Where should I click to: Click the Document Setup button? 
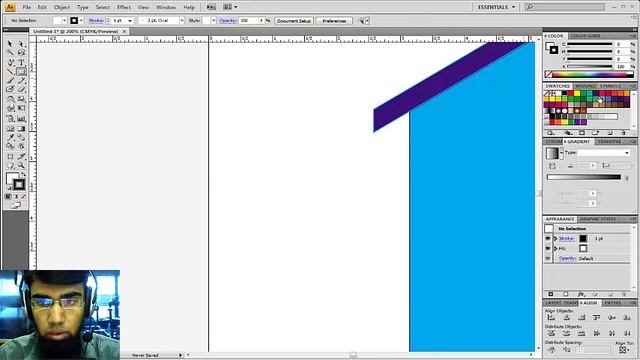click(294, 20)
